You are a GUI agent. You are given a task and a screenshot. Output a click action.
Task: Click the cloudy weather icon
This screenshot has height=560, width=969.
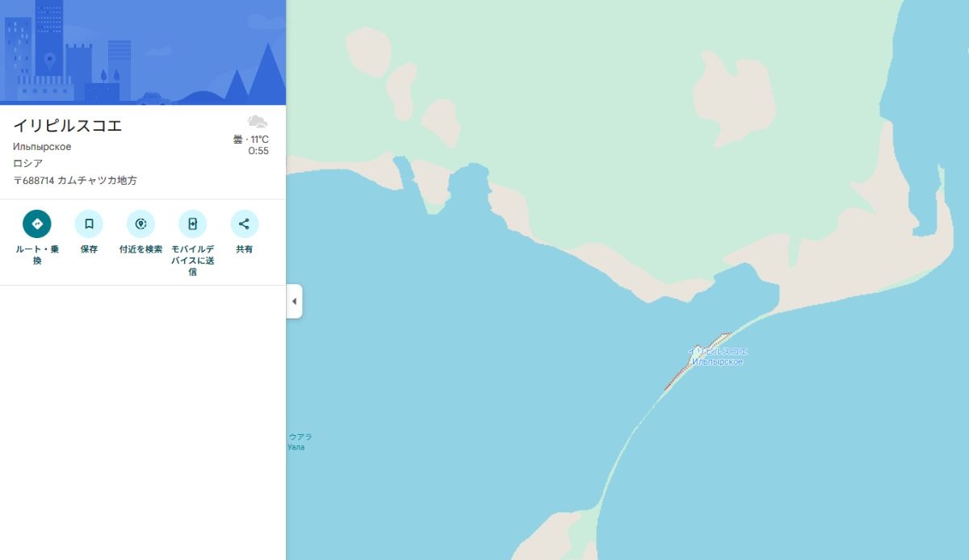[258, 122]
